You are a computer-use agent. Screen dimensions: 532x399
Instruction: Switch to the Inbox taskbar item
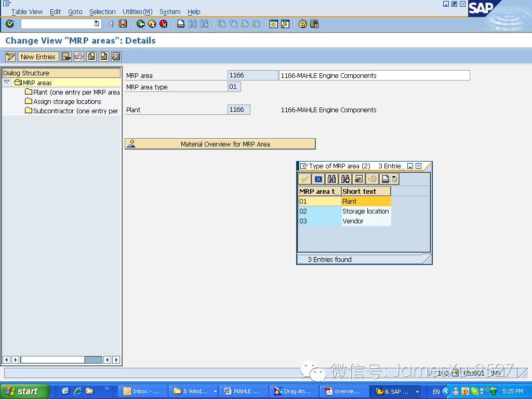click(x=143, y=391)
